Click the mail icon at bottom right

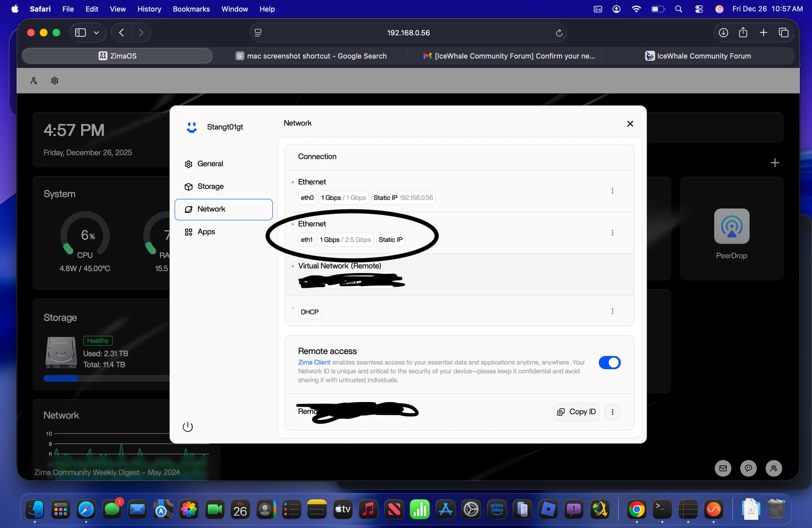click(x=723, y=468)
